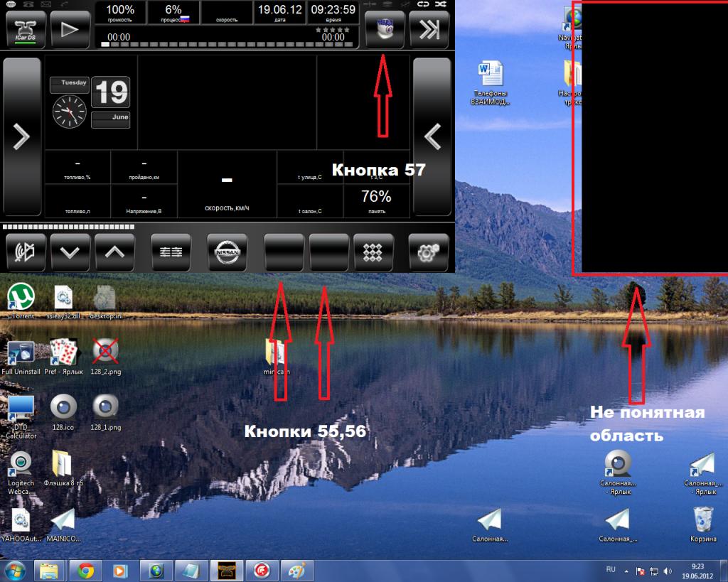
Task: Select the desktop.ini file icon
Action: pos(105,302)
